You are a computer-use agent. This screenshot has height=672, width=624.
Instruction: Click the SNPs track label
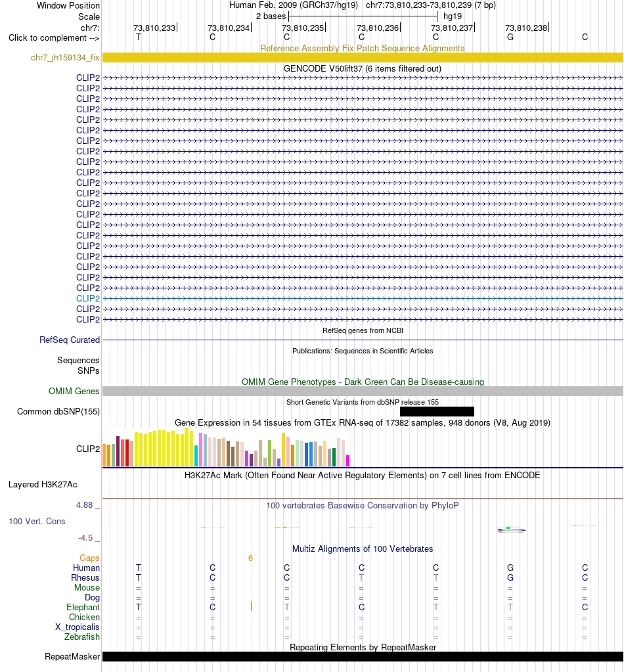(88, 370)
